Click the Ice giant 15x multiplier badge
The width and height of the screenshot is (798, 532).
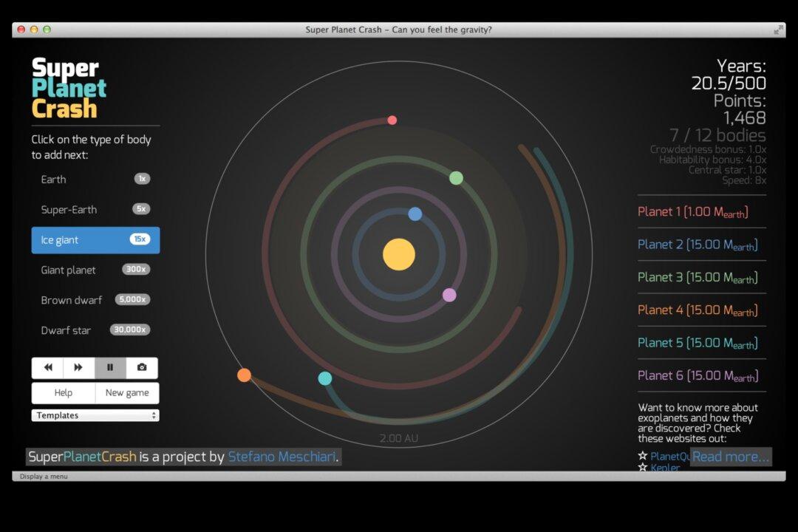(139, 239)
